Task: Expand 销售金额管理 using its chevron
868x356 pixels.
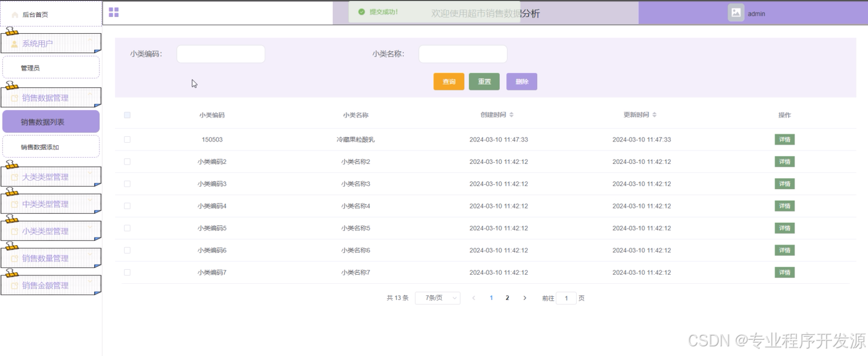Action: tap(90, 282)
